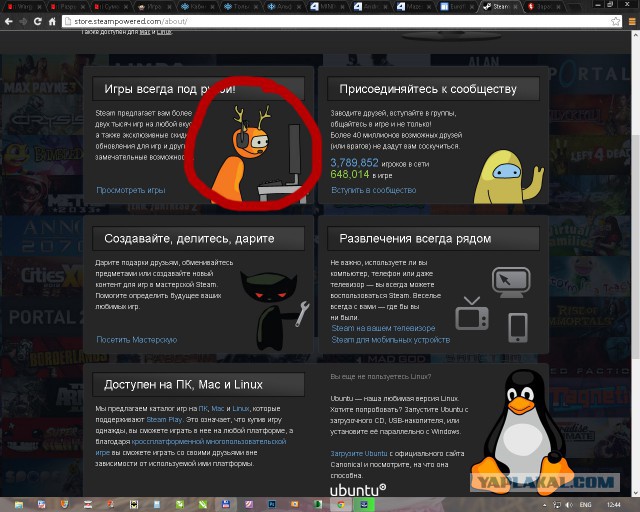Click the yellow waving character image

pos(508,177)
